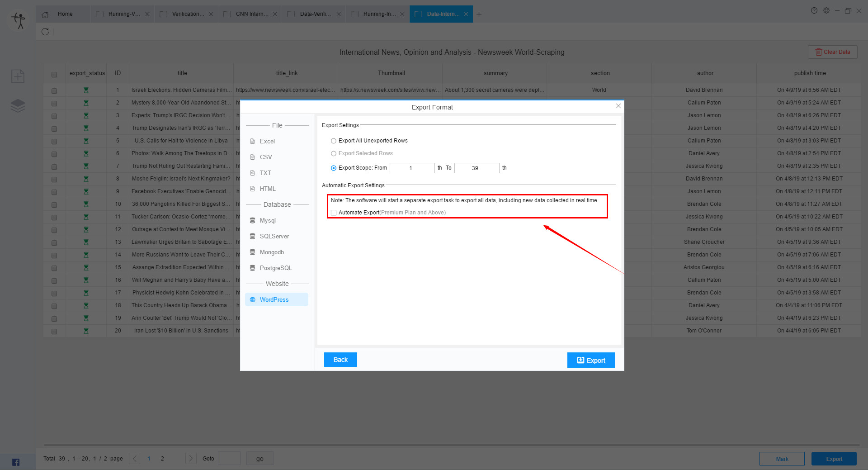Switch to the Data-Verifi... tab
Viewport: 868px width, 470px height.
[314, 14]
